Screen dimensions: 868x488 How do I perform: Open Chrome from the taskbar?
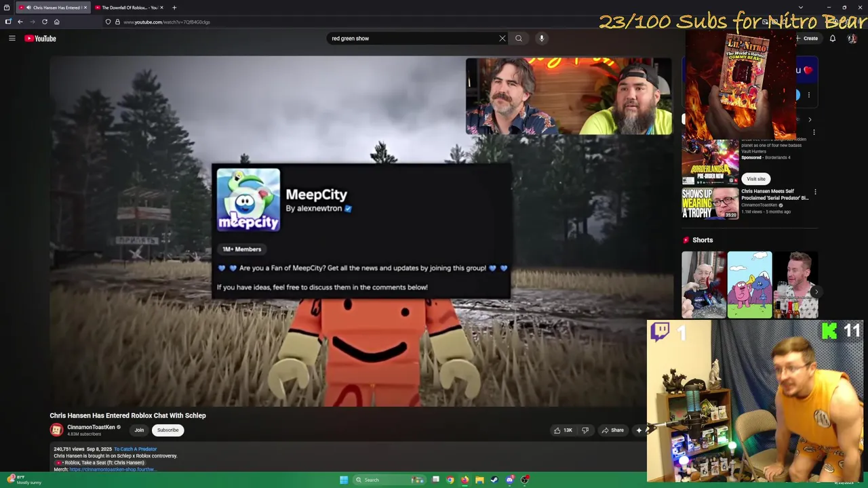(x=450, y=480)
